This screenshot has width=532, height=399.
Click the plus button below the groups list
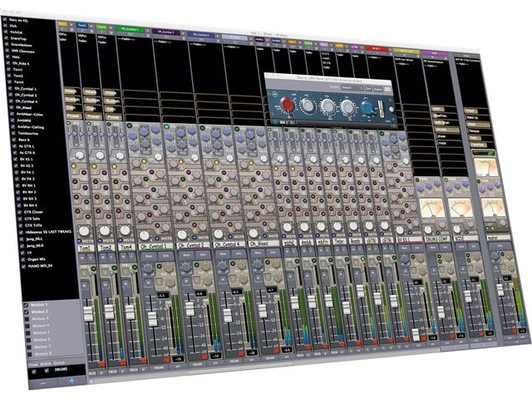72,381
